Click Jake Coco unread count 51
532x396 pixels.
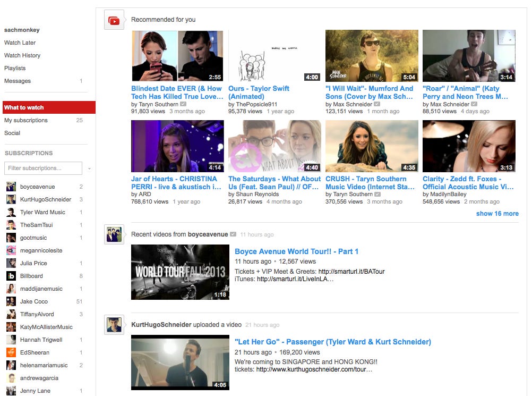(80, 301)
